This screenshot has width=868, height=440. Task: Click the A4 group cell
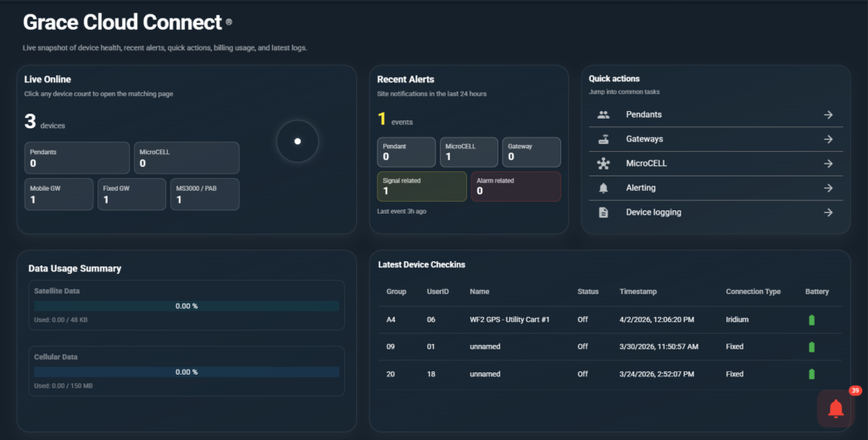coord(391,320)
